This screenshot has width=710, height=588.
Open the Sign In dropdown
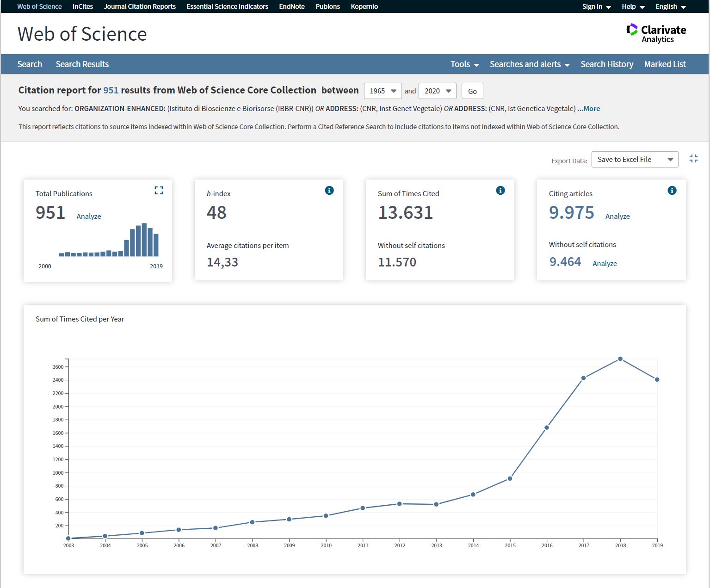coord(596,6)
